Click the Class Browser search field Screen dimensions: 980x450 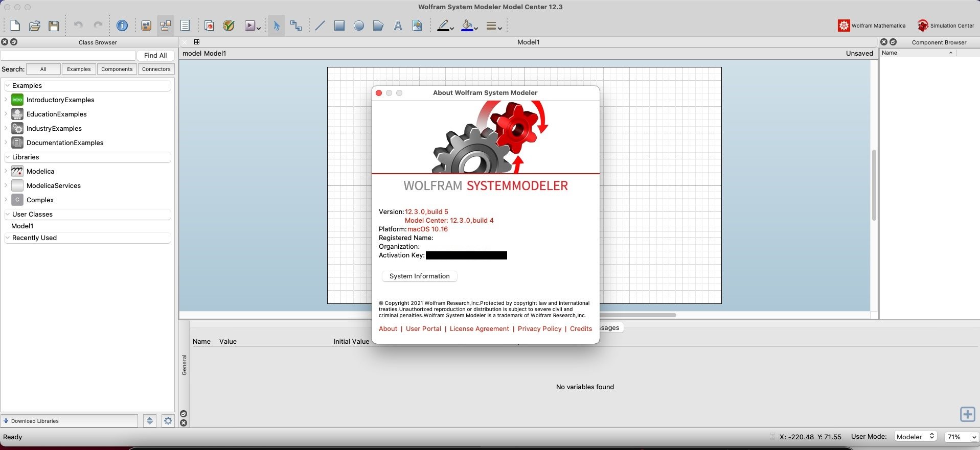[x=68, y=55]
